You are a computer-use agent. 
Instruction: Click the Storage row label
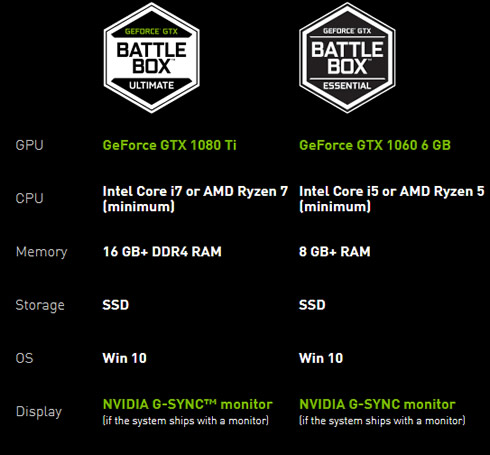coord(40,305)
